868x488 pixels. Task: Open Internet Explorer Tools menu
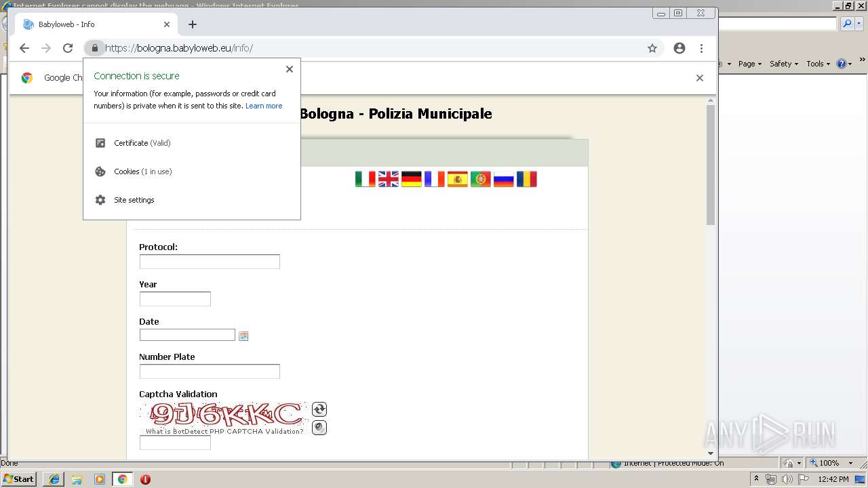point(818,64)
